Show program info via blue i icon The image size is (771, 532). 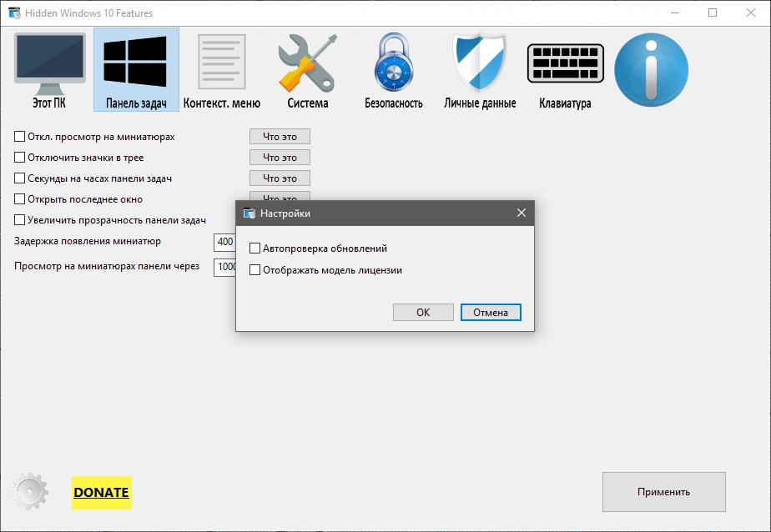(652, 70)
